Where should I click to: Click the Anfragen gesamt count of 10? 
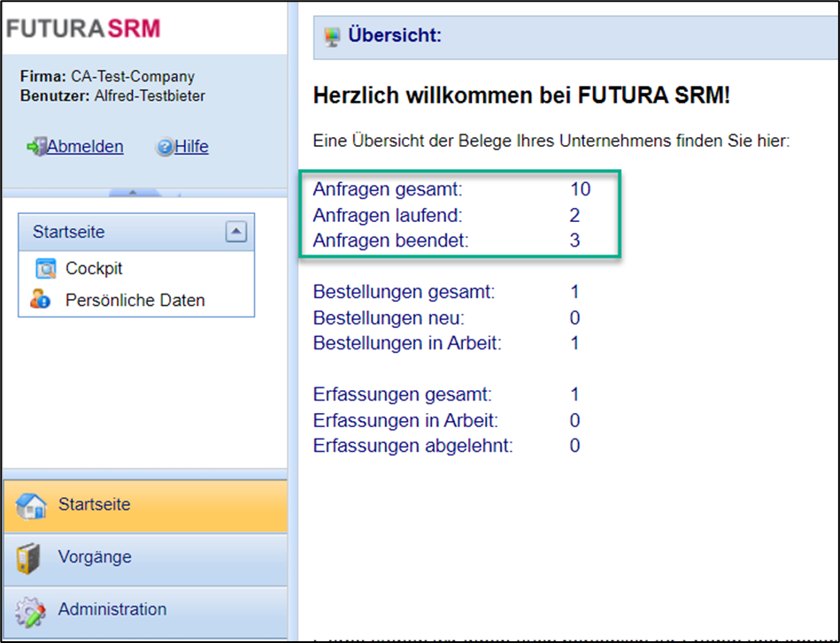coord(580,189)
